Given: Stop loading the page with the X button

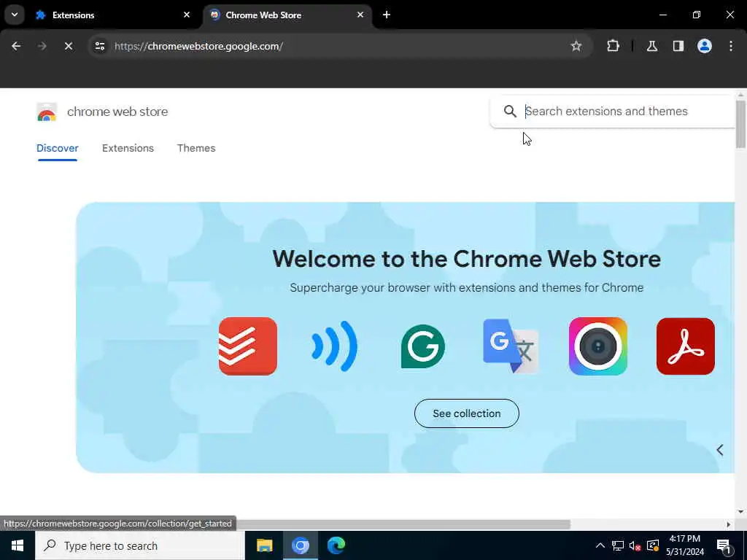Looking at the screenshot, I should (x=68, y=46).
